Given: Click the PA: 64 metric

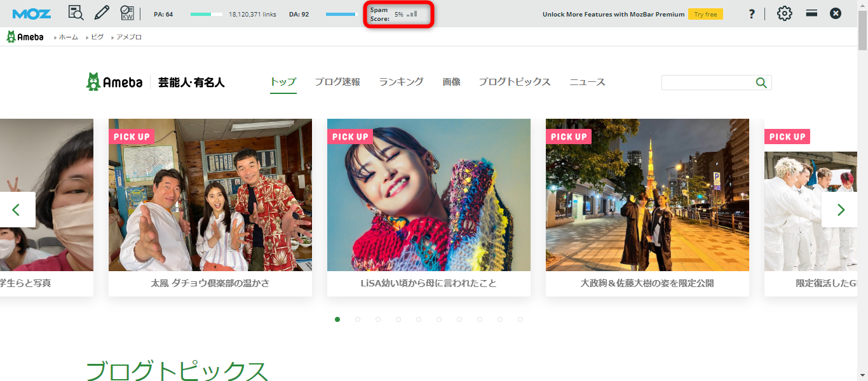Looking at the screenshot, I should (x=163, y=14).
